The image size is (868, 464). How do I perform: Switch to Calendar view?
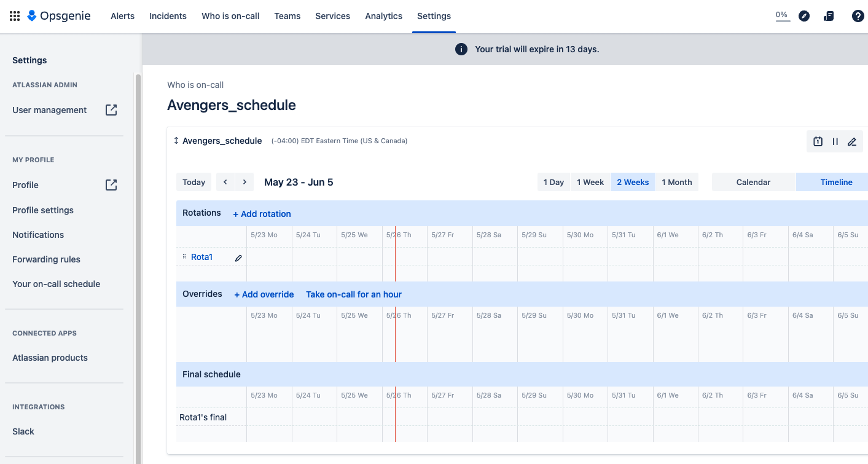(753, 182)
